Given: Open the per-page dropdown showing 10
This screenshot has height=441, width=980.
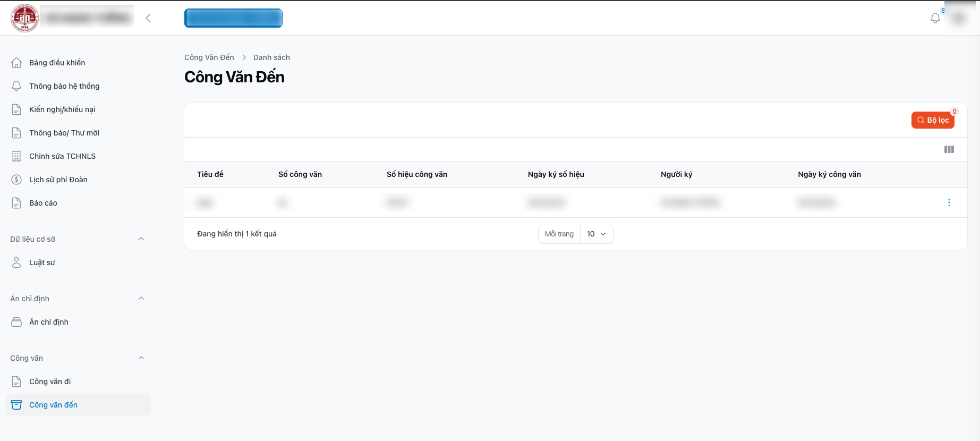Looking at the screenshot, I should [x=596, y=234].
